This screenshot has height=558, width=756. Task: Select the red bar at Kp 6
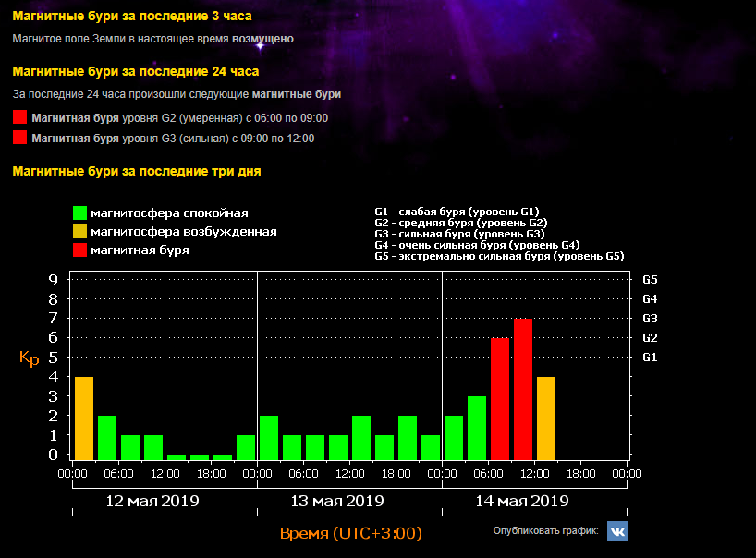pos(500,399)
